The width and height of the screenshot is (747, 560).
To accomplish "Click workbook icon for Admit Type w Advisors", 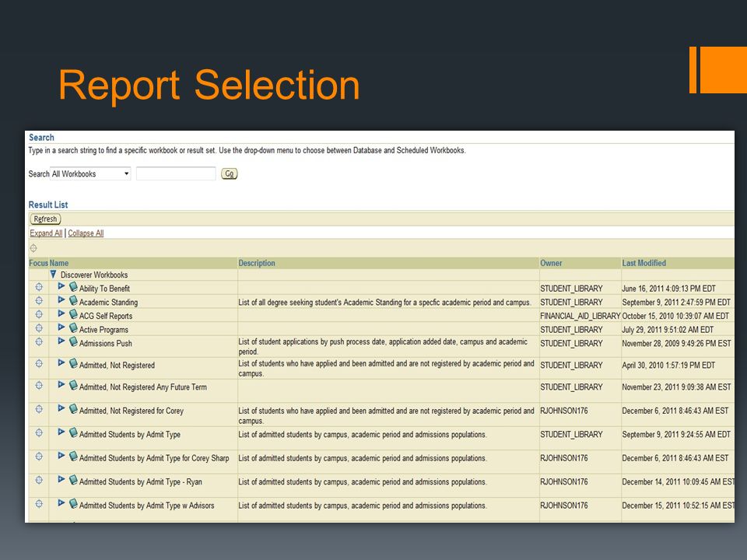I will click(x=73, y=503).
